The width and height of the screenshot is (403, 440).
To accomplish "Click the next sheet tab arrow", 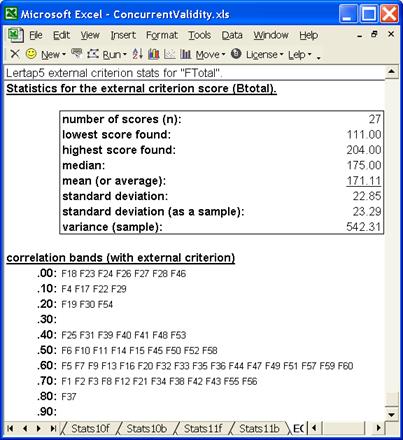I will [39, 428].
